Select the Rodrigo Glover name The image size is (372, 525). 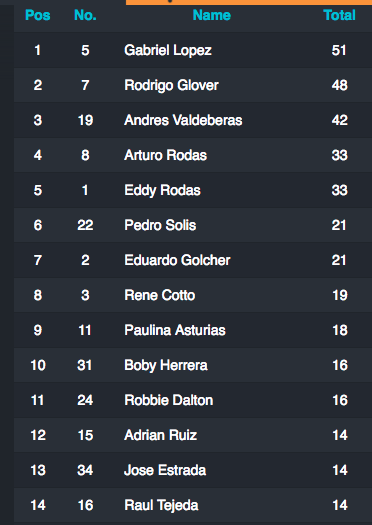tap(171, 85)
